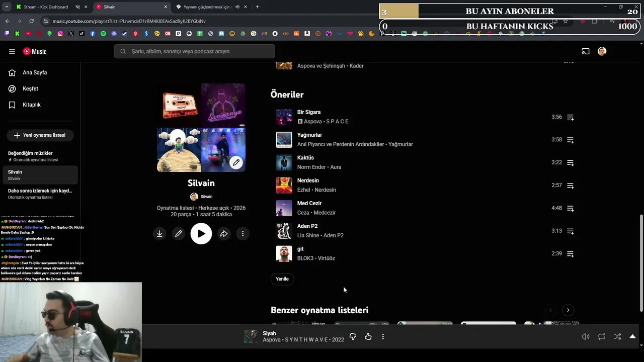
Task: Open Med Cezir song title
Action: (309, 203)
